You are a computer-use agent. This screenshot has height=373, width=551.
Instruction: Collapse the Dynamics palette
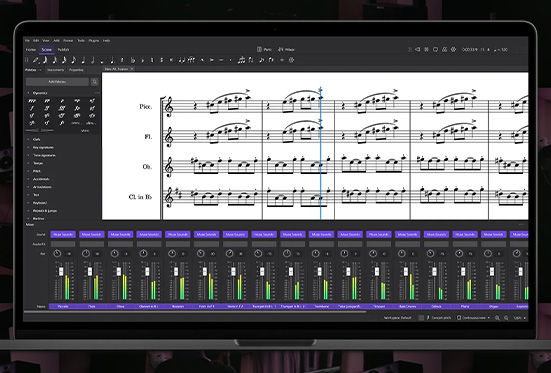[28, 93]
